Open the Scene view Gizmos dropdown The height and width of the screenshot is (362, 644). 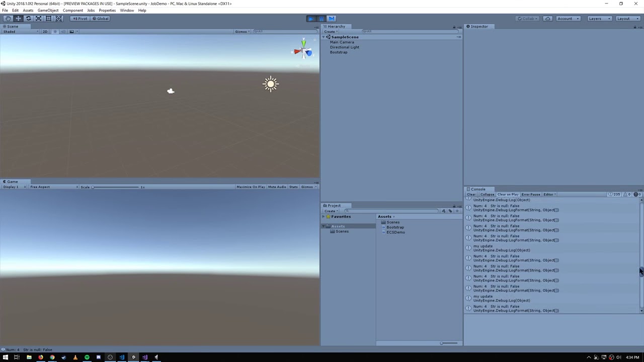pyautogui.click(x=242, y=32)
